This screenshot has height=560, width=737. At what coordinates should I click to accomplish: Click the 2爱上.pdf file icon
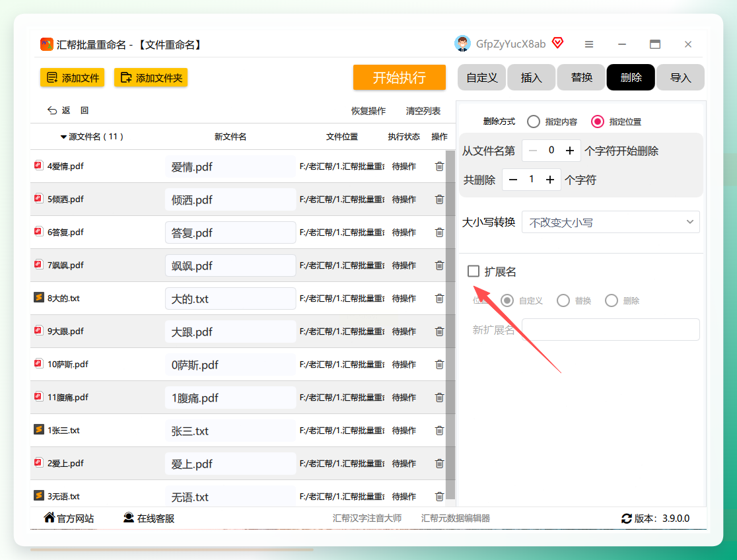(x=38, y=463)
